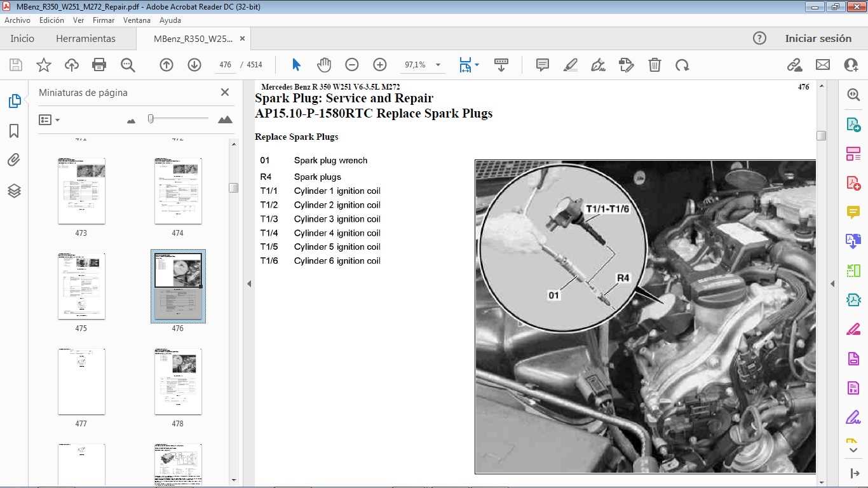Image resolution: width=868 pixels, height=488 pixels.
Task: Expand fit page options dropdown
Action: 477,65
